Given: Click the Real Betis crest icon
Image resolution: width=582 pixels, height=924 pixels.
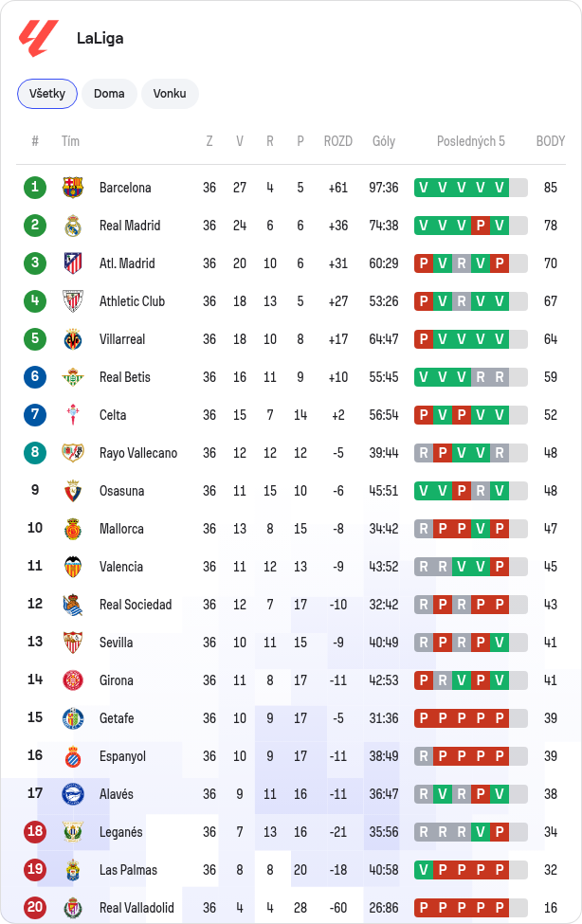Looking at the screenshot, I should (x=73, y=377).
